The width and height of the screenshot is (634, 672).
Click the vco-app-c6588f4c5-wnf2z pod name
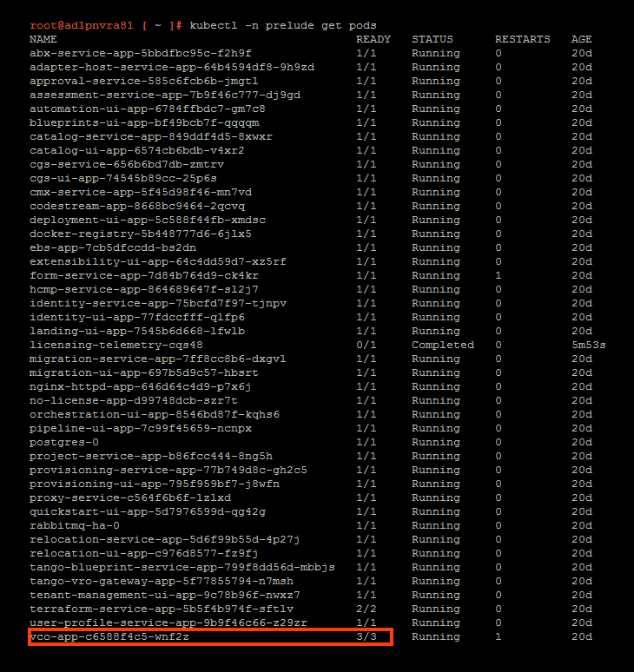[x=109, y=636]
